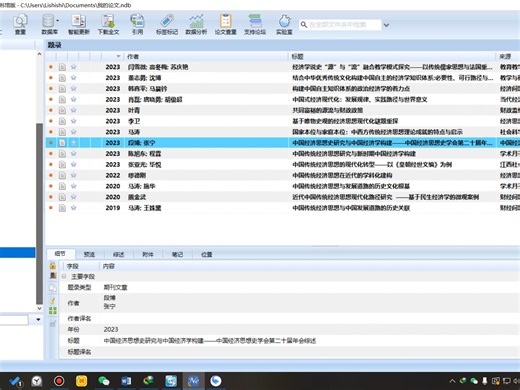Switch to the 细节 details tab
520x390 pixels.
60,254
